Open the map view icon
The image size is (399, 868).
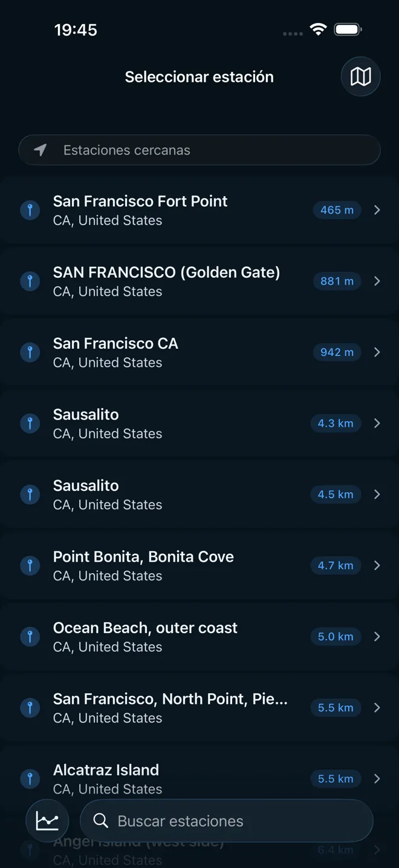tap(360, 76)
